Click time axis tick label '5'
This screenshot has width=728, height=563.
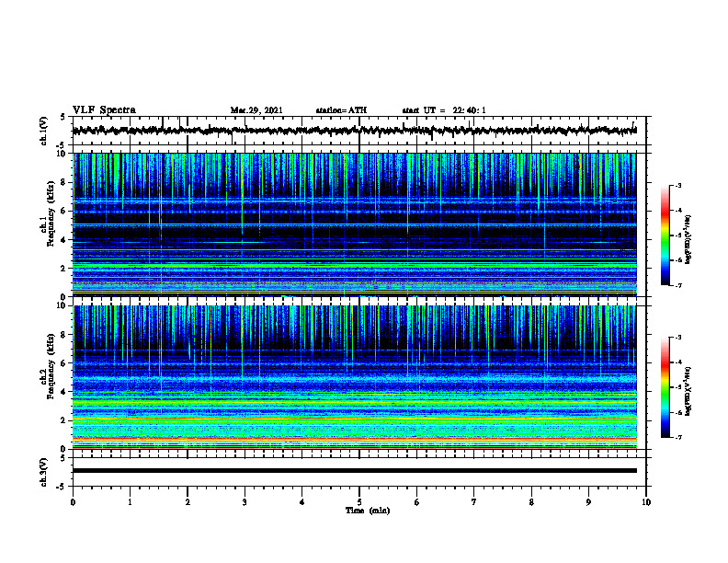[x=359, y=502]
